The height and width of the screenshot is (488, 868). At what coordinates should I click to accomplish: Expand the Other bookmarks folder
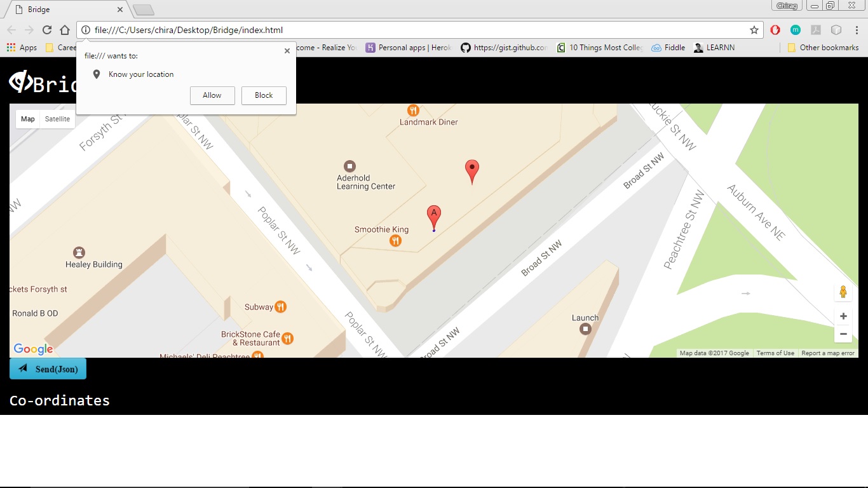click(x=823, y=48)
